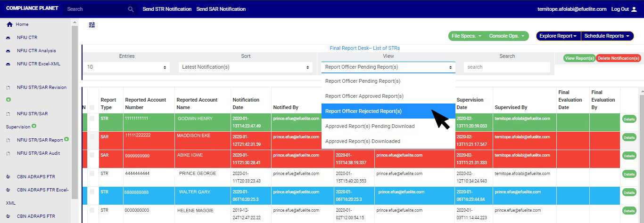
Task: Click the NFIU CTR sidebar icon
Action: 8,38
